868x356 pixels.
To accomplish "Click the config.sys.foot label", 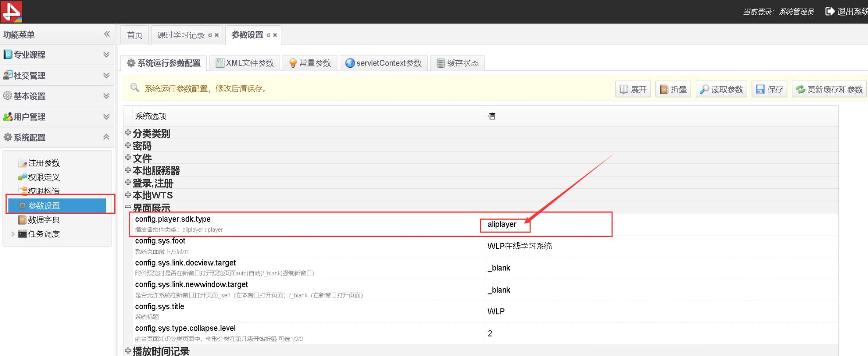I will coord(160,241).
